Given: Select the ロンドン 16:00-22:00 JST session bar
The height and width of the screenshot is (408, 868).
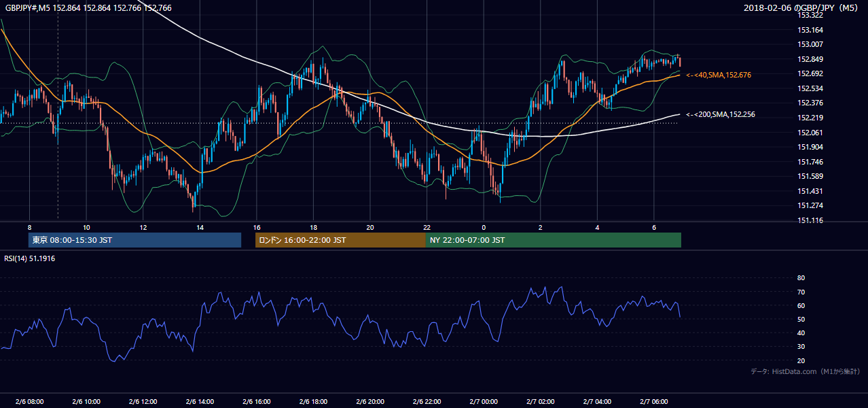Looking at the screenshot, I should point(340,240).
